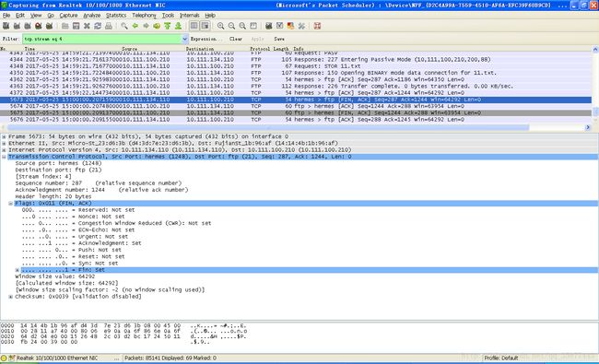599x364 pixels.
Task: Open a capture file via toolbar
Action: click(65, 26)
